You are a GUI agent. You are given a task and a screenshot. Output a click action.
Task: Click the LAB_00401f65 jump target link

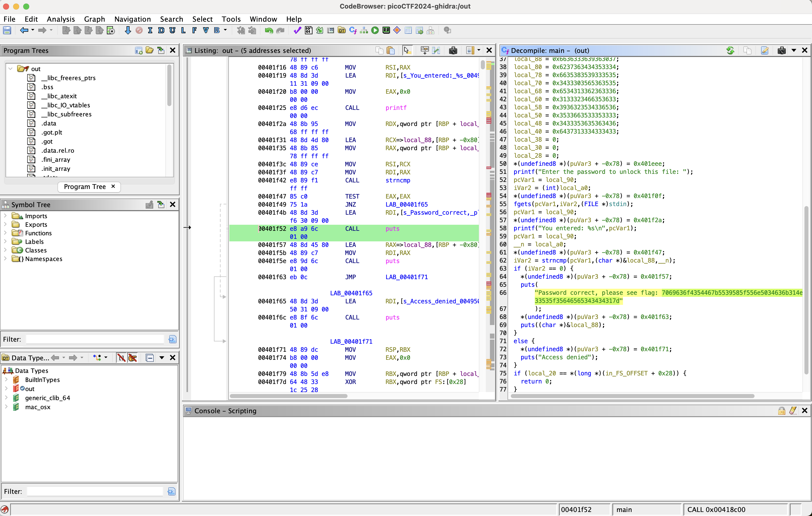point(406,205)
